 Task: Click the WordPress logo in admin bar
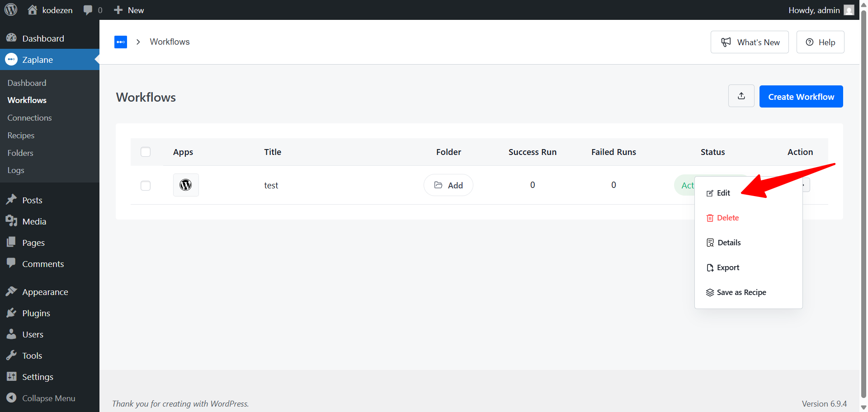[11, 9]
